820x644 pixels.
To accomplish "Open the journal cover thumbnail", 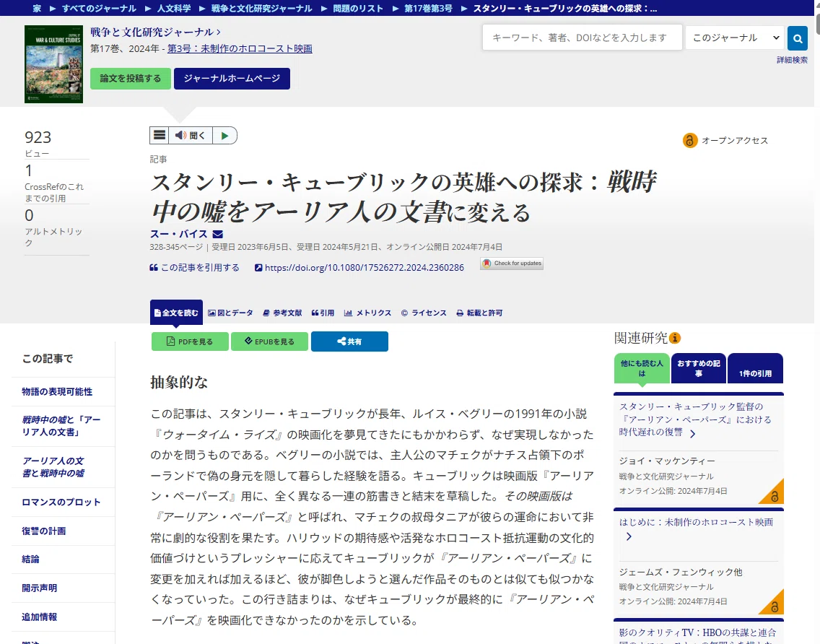I will coord(54,64).
